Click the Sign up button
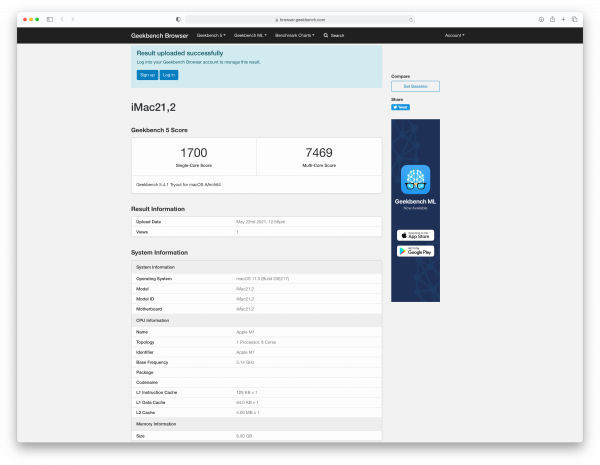This screenshot has width=600, height=465. (x=147, y=75)
